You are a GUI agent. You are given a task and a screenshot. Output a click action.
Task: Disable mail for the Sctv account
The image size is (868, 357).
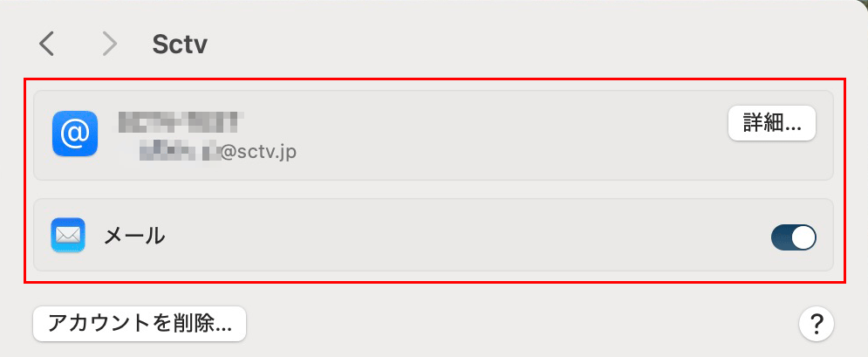click(793, 237)
